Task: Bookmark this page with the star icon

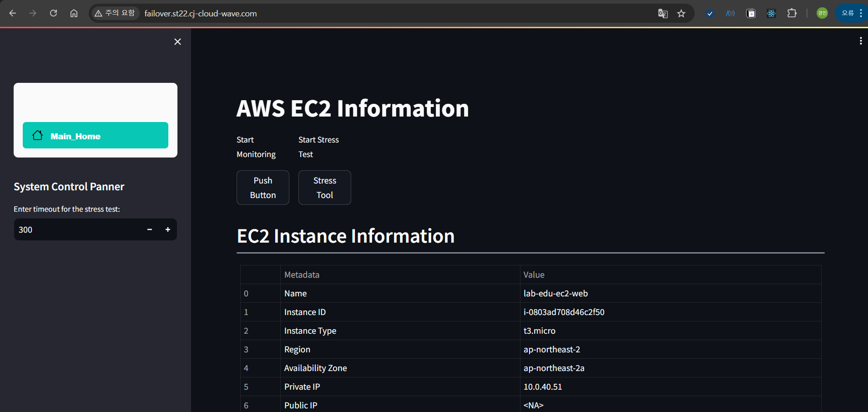Action: point(681,13)
